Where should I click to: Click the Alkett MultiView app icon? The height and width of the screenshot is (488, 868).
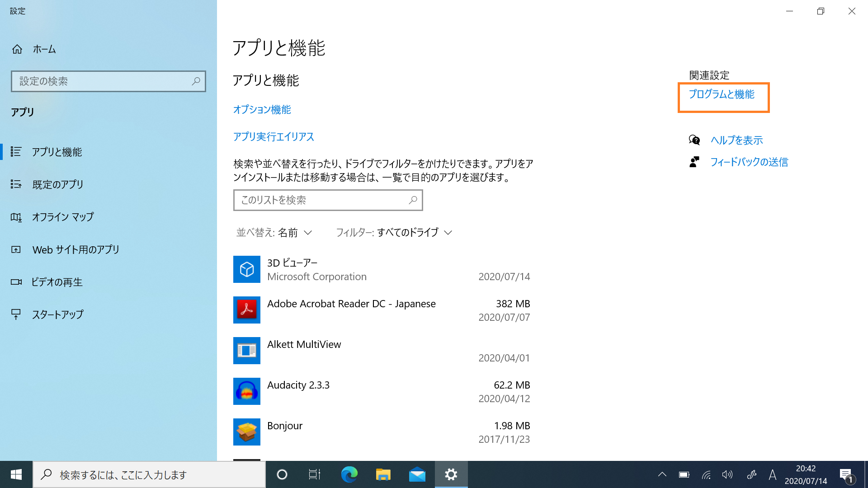[x=246, y=351]
